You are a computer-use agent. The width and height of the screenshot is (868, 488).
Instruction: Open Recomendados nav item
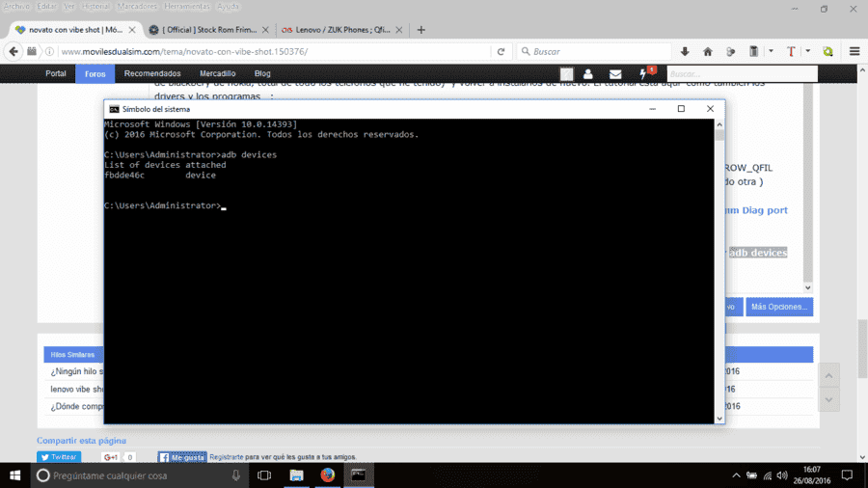[x=152, y=73]
